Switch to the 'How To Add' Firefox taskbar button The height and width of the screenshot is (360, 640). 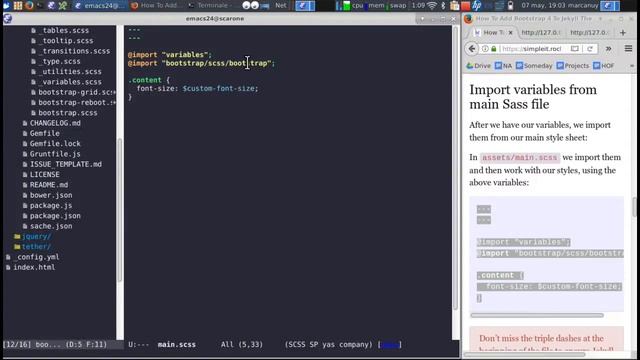[x=156, y=5]
